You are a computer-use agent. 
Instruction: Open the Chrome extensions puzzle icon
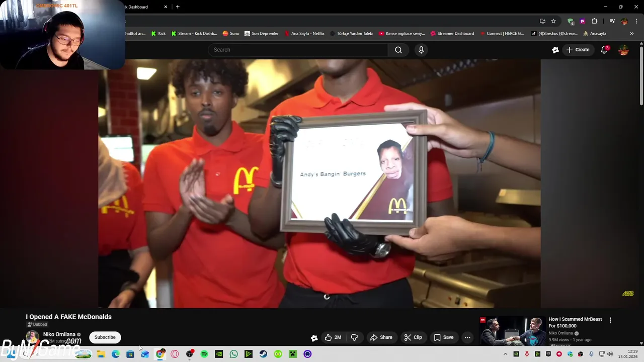point(594,21)
